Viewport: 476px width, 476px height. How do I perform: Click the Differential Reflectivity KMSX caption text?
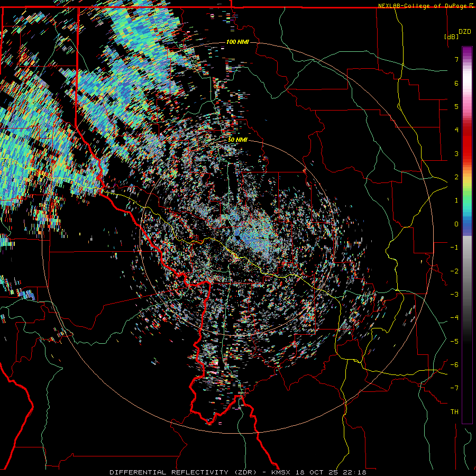[237, 472]
